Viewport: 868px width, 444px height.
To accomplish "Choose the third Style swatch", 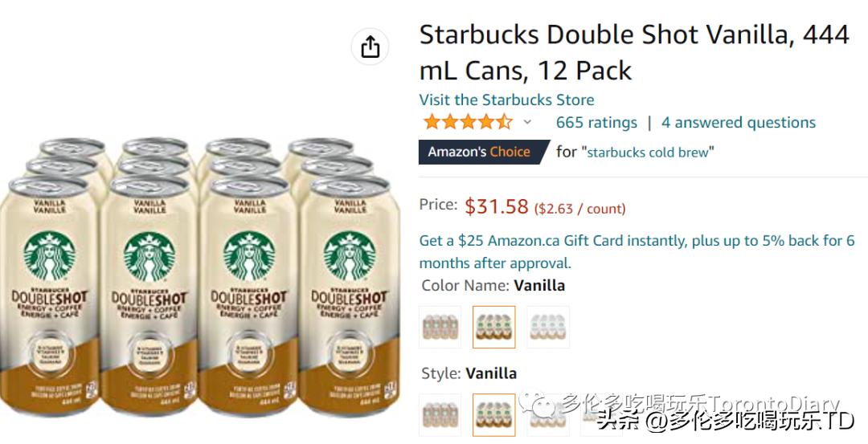I will [x=547, y=414].
